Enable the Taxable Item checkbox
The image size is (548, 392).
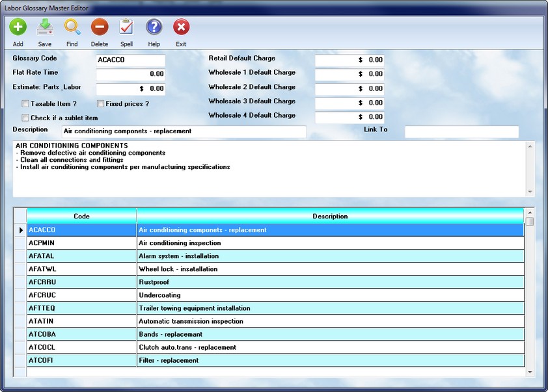[25, 104]
